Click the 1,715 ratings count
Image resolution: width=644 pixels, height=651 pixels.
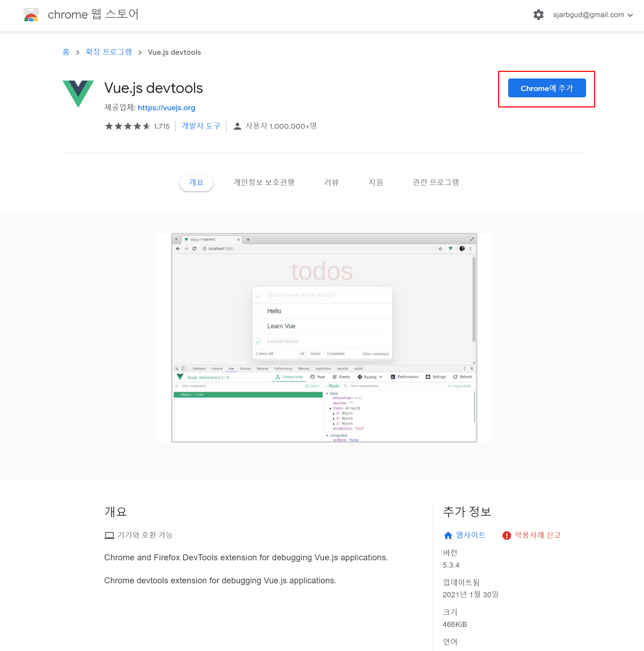(162, 126)
